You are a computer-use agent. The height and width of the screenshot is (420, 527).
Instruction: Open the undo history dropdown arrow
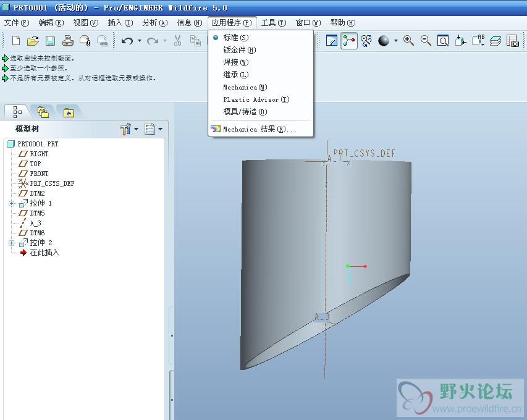click(140, 41)
